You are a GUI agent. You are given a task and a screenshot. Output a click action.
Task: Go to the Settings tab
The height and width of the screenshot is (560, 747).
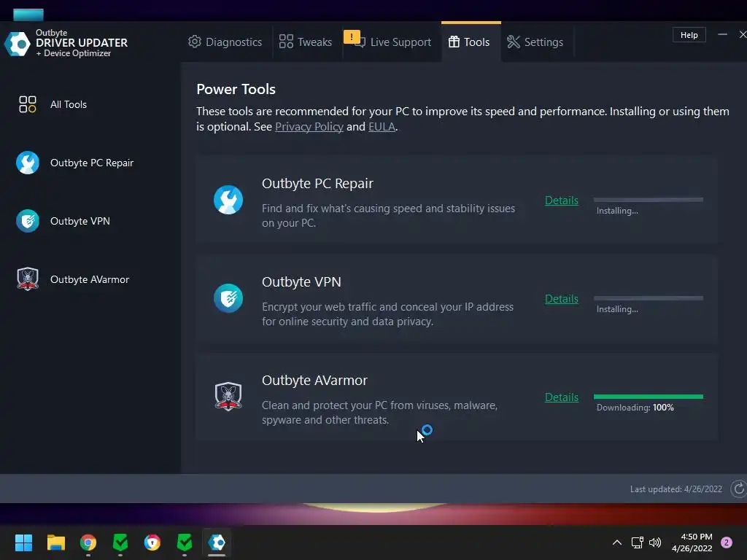(535, 42)
